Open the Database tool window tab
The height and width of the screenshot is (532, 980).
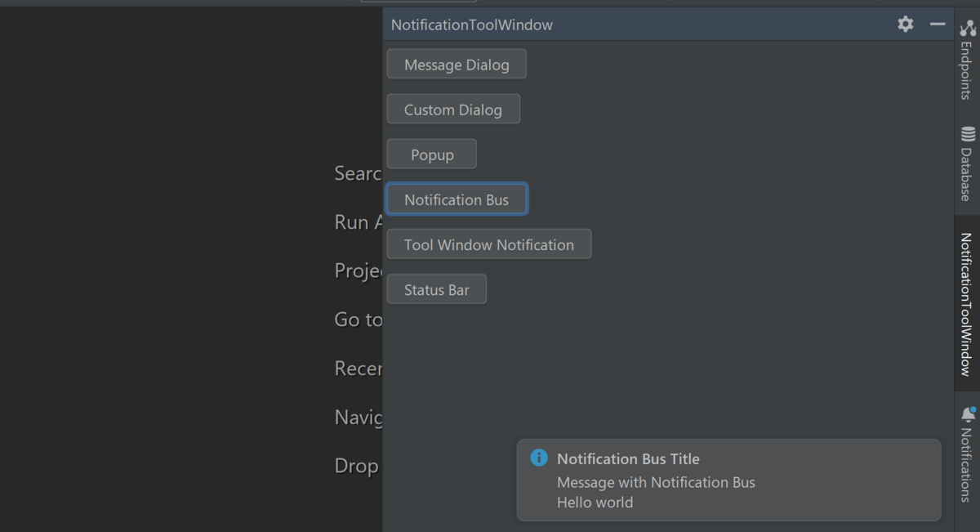[x=966, y=173]
